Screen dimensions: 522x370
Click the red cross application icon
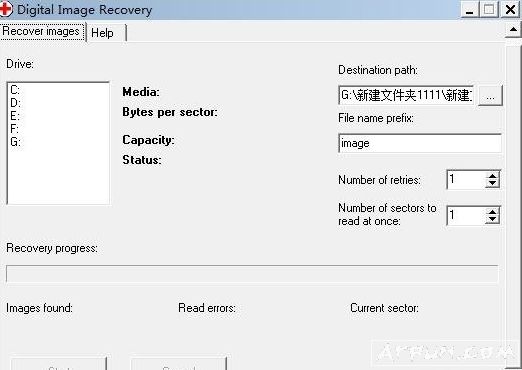point(5,9)
